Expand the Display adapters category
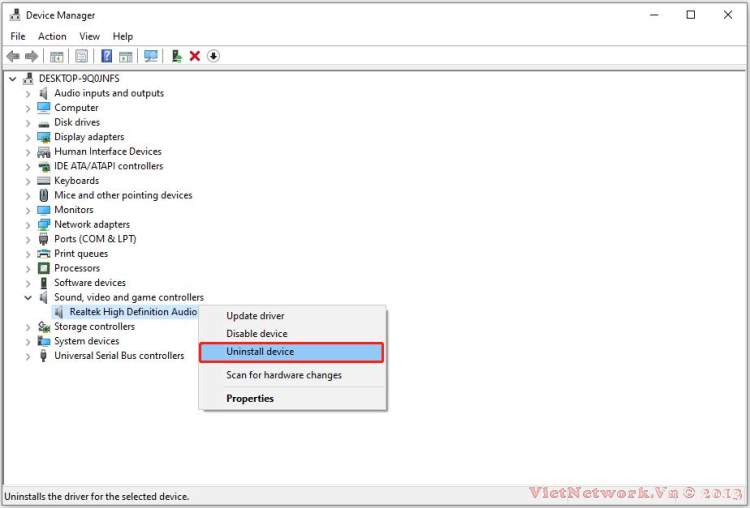This screenshot has width=750, height=508. pyautogui.click(x=28, y=137)
